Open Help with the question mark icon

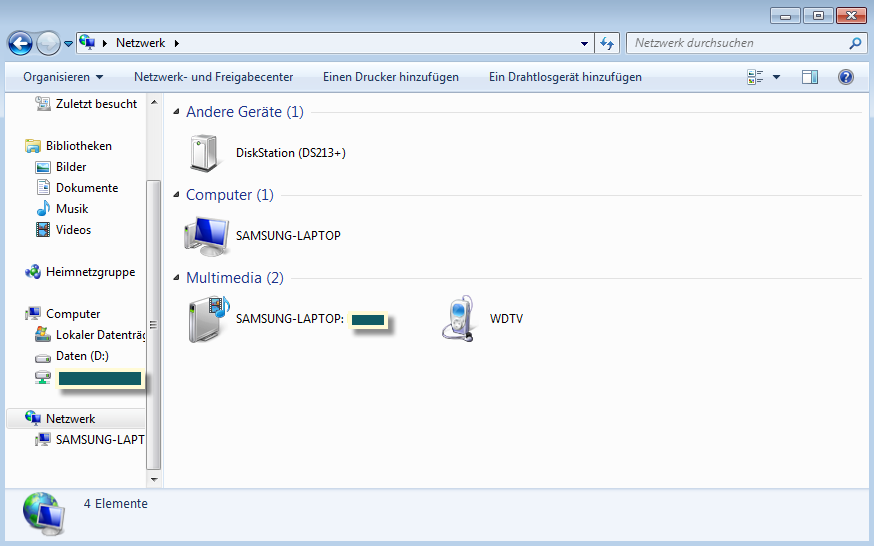[x=846, y=77]
